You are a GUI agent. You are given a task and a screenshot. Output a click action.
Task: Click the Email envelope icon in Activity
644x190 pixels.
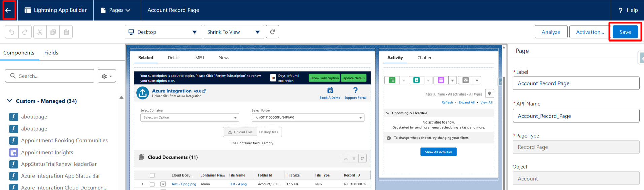466,80
